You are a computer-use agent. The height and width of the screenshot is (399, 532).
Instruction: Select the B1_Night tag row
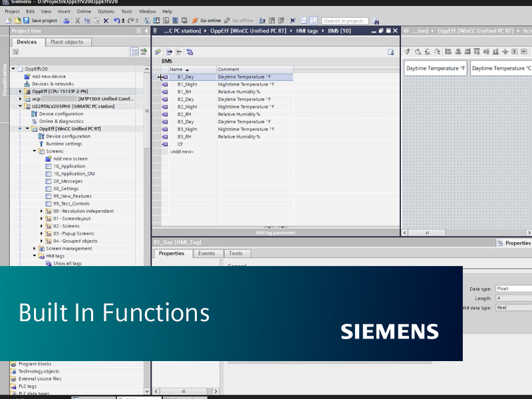click(227, 84)
